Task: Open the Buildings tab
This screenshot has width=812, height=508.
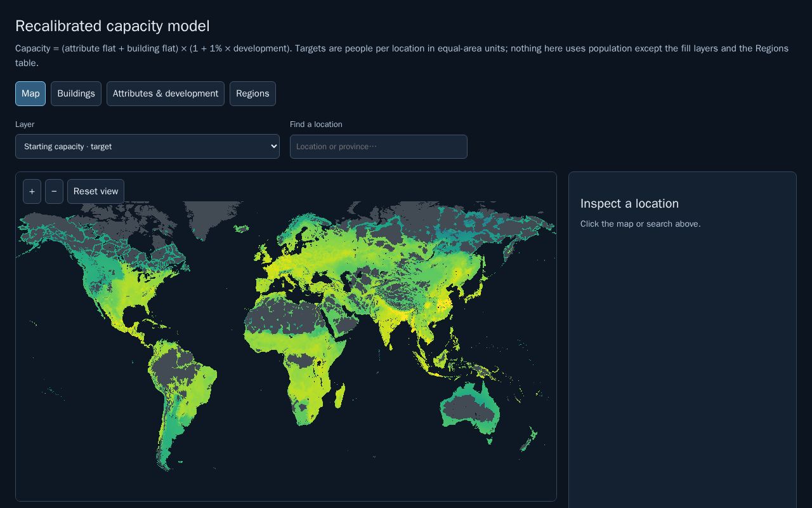Action: pos(76,93)
